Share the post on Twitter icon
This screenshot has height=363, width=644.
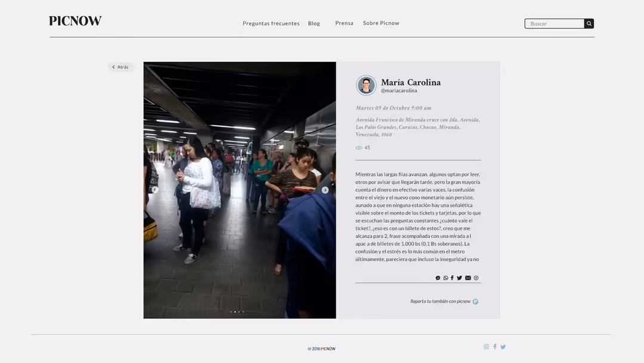[460, 278]
